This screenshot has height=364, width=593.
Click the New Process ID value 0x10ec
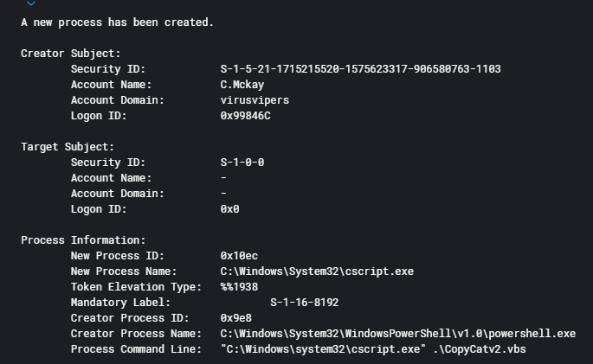(x=239, y=256)
